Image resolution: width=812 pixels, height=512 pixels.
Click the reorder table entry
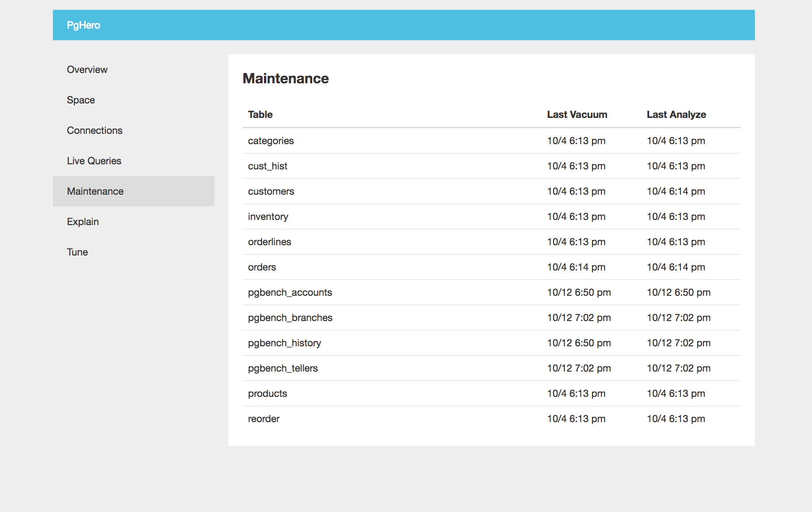(x=263, y=418)
